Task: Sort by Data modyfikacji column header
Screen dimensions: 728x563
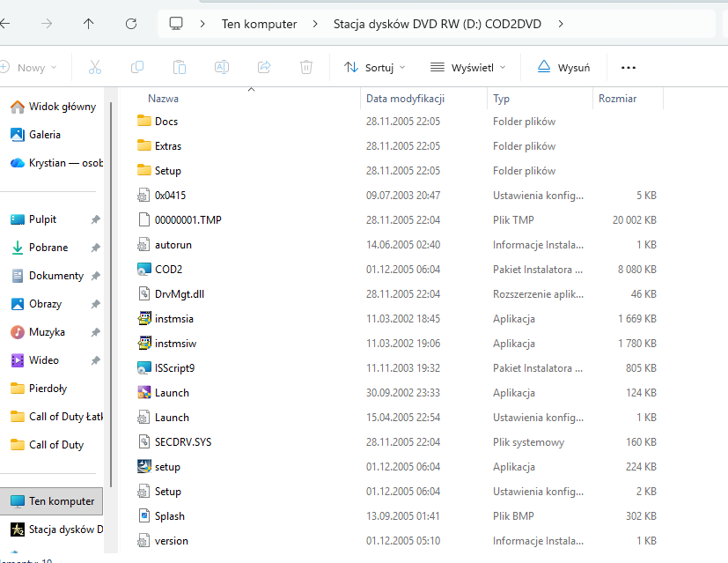Action: coord(405,99)
